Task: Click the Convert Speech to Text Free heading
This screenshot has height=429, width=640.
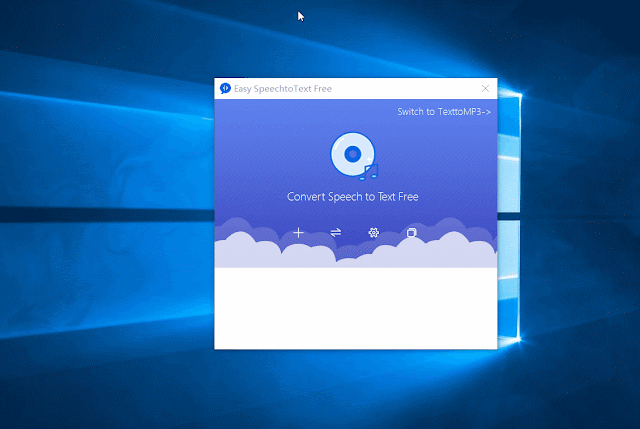Action: tap(353, 197)
